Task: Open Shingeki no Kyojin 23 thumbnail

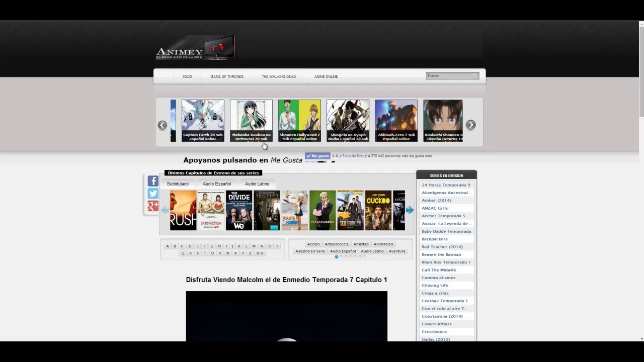Action: 348,121
